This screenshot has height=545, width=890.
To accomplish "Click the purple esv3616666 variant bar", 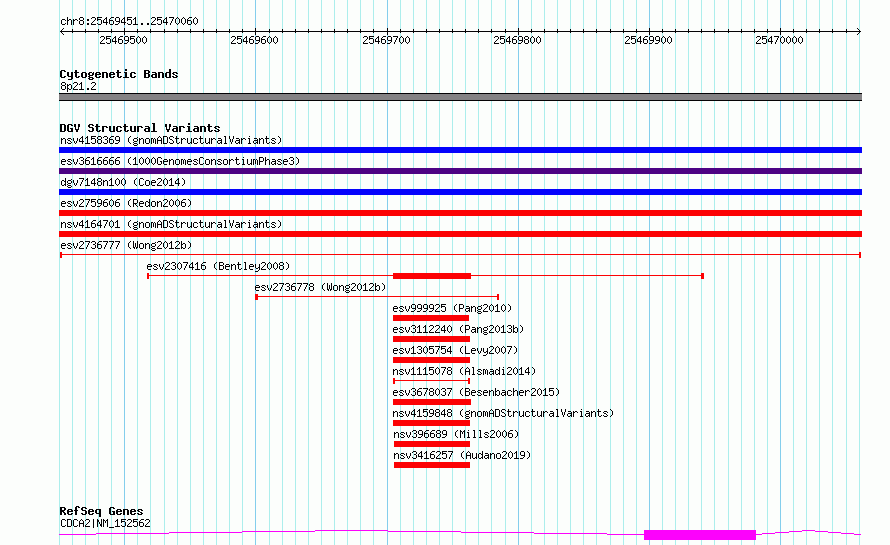I will pyautogui.click(x=460, y=171).
